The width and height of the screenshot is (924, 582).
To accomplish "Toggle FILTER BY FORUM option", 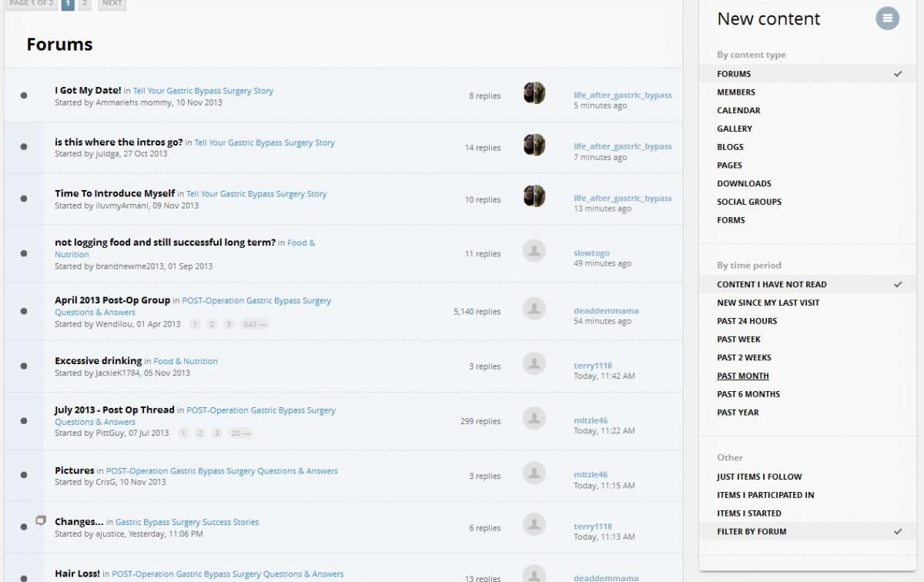I will 807,532.
